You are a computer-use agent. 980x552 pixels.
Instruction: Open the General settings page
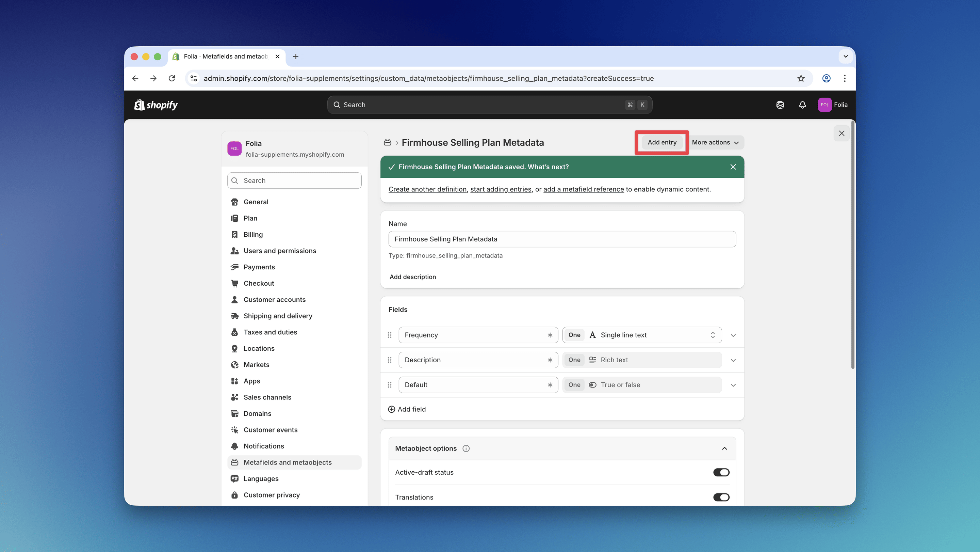[x=294, y=202]
